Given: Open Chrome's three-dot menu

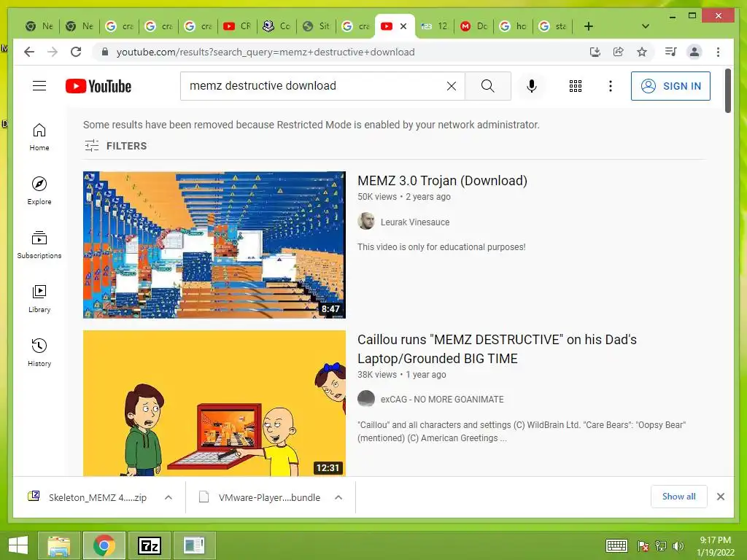Looking at the screenshot, I should click(x=718, y=52).
